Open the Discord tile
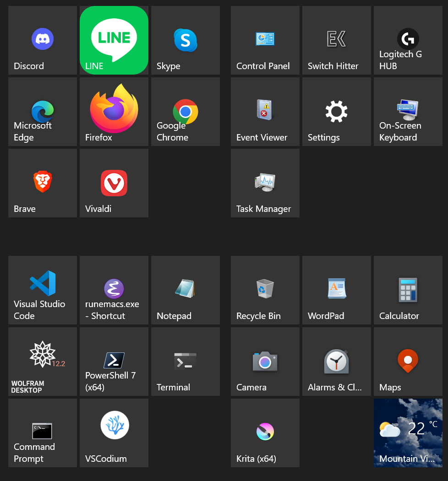The height and width of the screenshot is (481, 448). point(43,40)
